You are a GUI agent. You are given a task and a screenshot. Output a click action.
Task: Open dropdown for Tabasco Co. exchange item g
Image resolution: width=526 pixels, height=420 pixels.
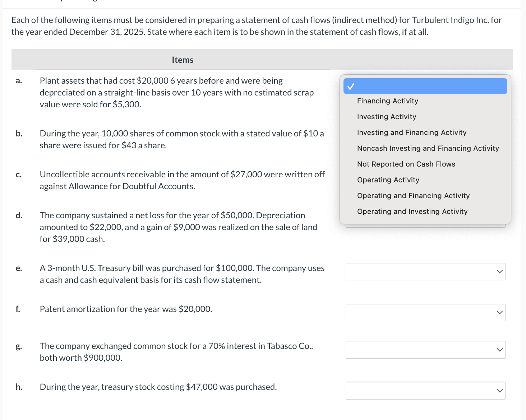pyautogui.click(x=425, y=350)
